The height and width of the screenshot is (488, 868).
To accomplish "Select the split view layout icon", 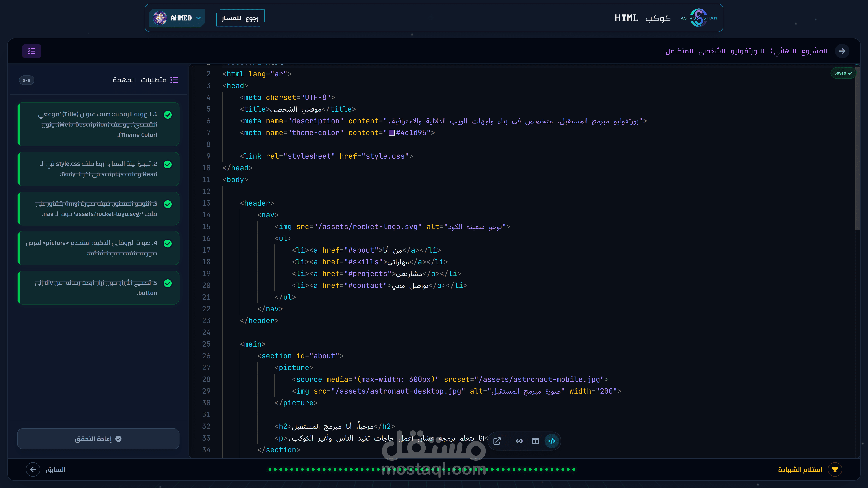I will coord(535,441).
